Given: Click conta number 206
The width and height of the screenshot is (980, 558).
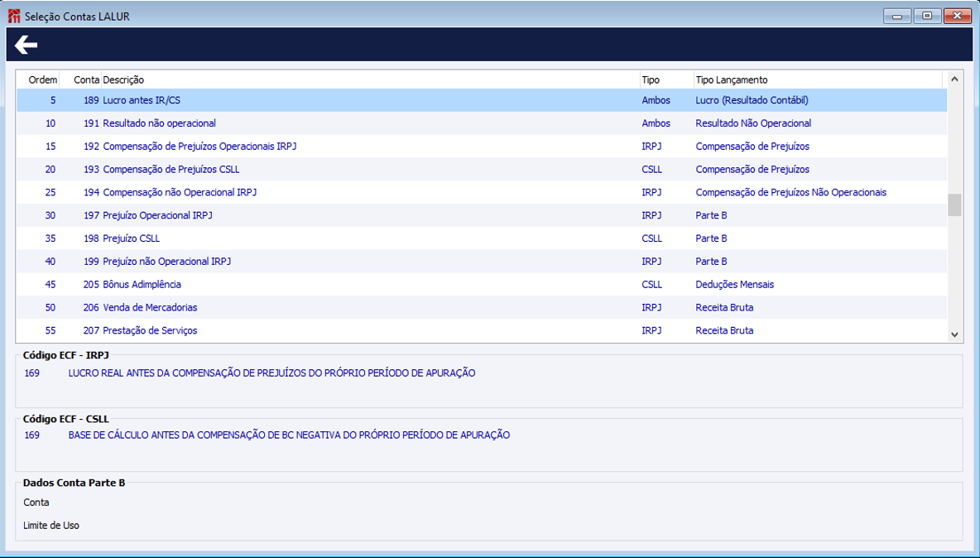Looking at the screenshot, I should pos(91,307).
